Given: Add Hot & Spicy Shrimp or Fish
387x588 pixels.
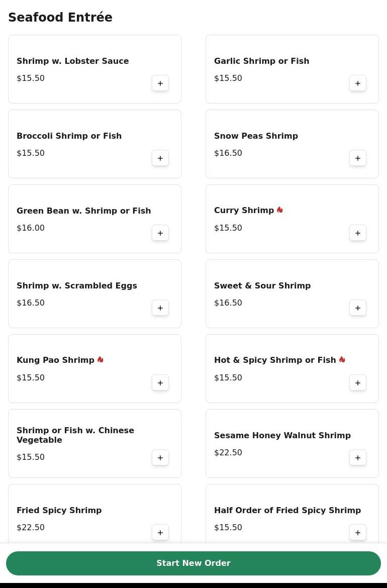Looking at the screenshot, I should [x=358, y=383].
